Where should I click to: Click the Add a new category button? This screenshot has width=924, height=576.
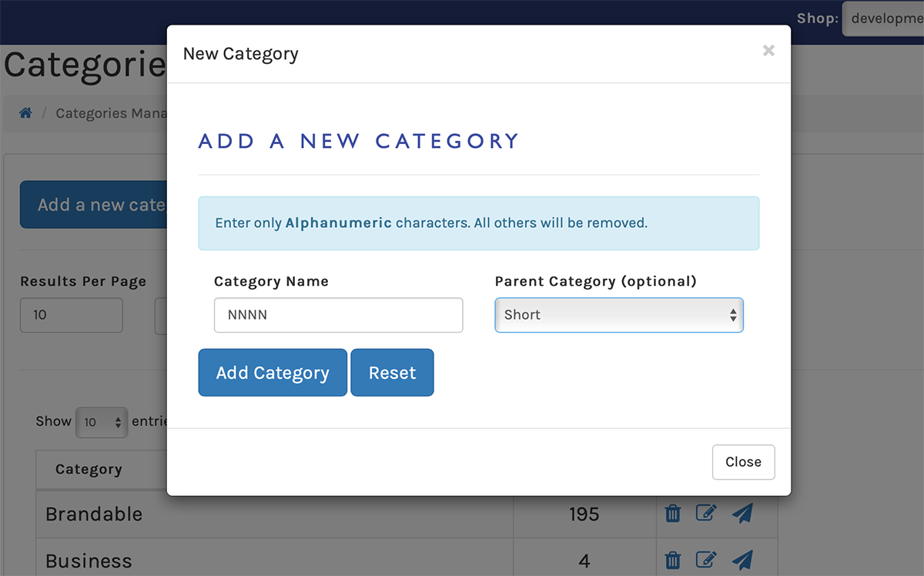coord(94,205)
